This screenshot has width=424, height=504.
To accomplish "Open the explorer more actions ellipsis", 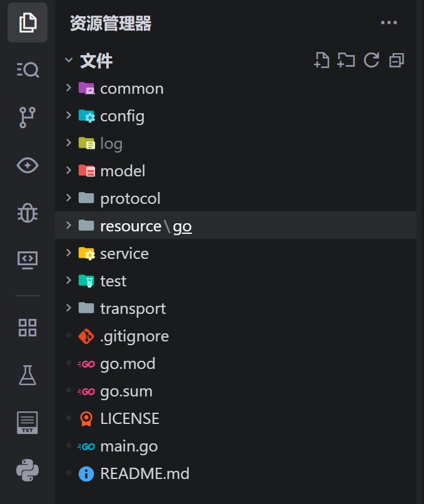I will (389, 23).
